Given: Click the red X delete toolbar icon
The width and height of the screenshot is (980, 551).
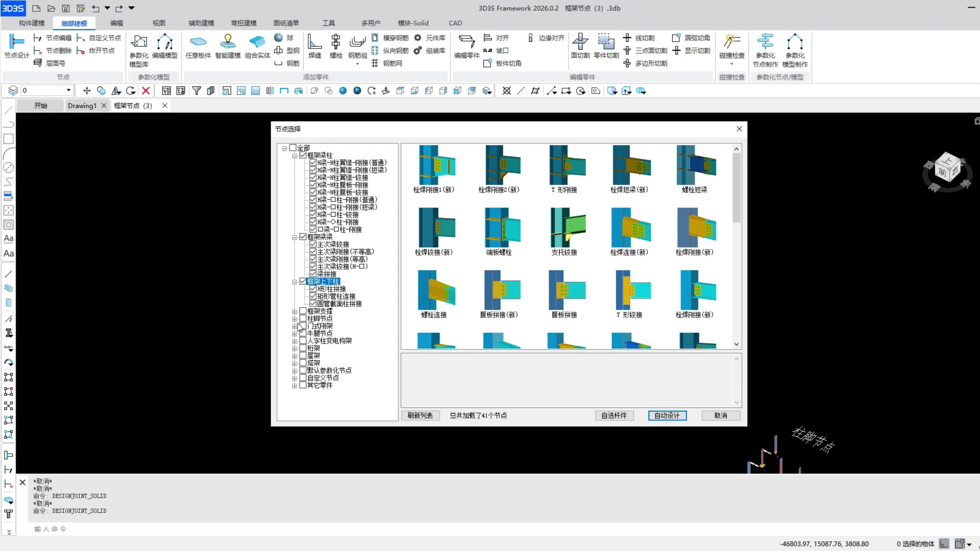Looking at the screenshot, I should (x=146, y=91).
